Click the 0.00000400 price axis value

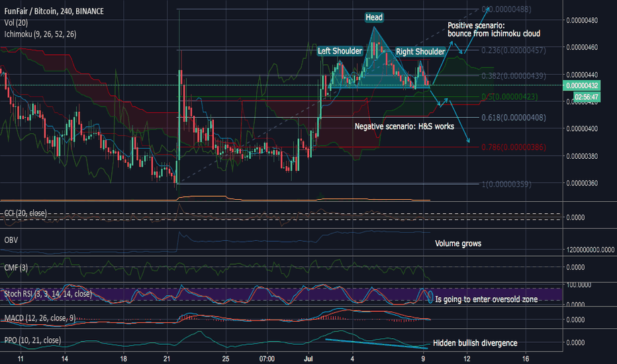pos(582,128)
